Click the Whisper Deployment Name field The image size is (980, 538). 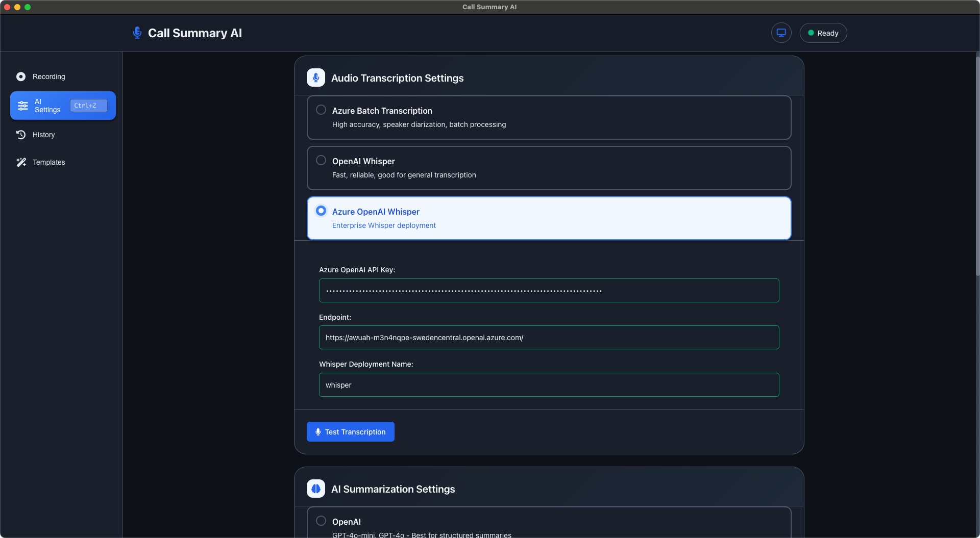(549, 385)
